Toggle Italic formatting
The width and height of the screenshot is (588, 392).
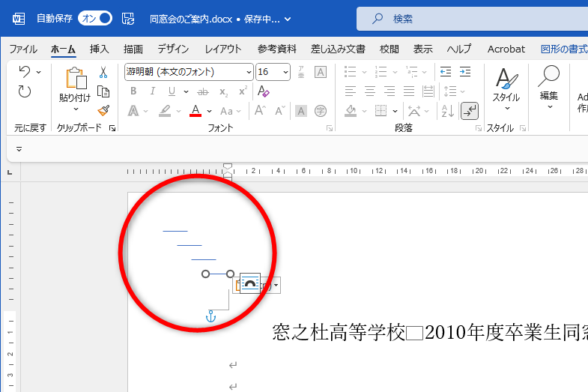point(152,91)
